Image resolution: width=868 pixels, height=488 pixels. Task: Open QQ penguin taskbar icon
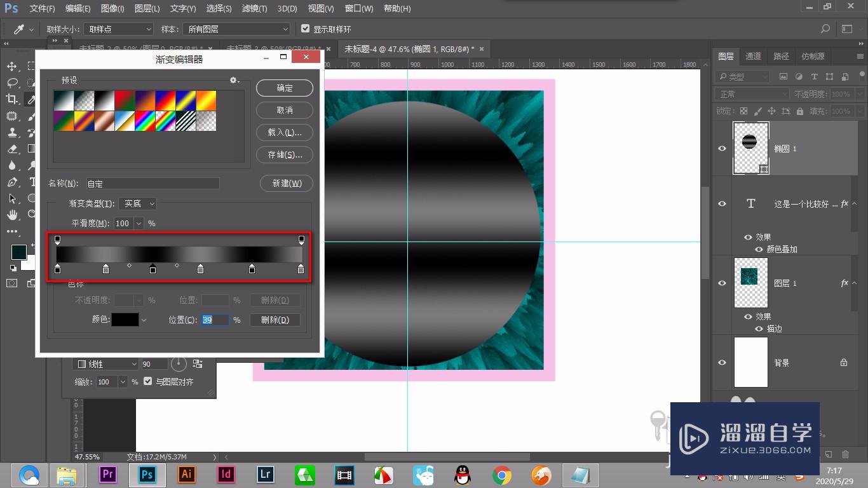[463, 475]
